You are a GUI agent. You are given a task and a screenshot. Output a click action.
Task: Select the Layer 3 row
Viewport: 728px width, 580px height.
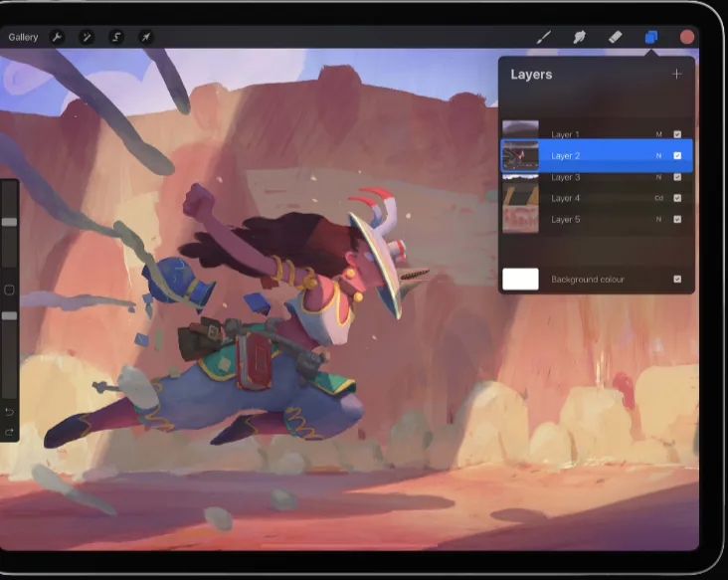[x=597, y=177]
